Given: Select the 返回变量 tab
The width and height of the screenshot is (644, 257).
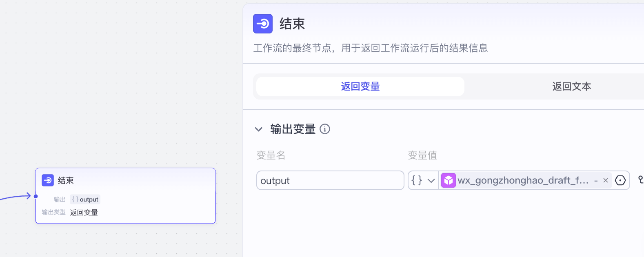Looking at the screenshot, I should (x=360, y=86).
